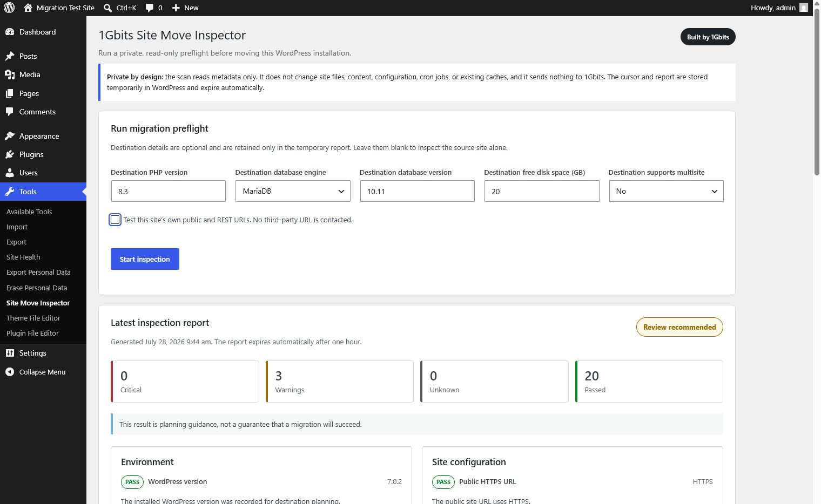Click the Built by 1Gbits badge

(x=708, y=37)
